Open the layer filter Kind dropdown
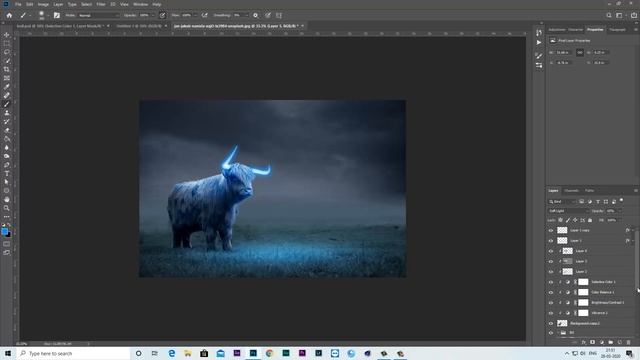 (x=562, y=202)
